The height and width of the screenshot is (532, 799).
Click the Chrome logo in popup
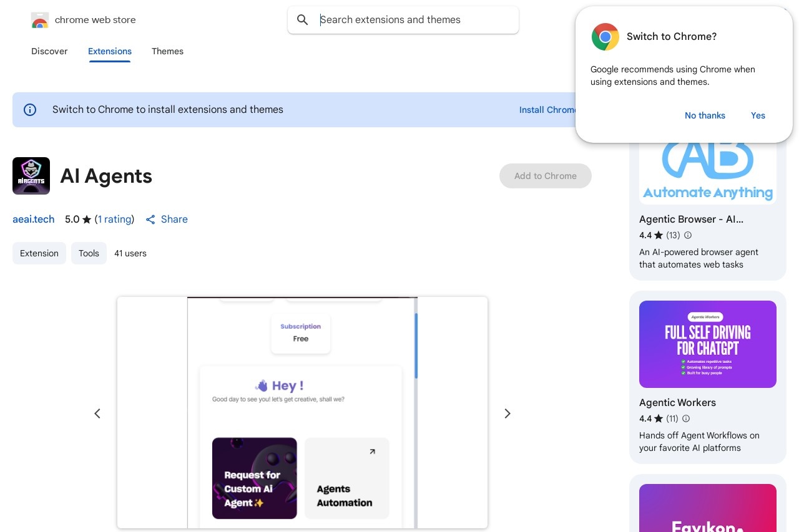(605, 37)
